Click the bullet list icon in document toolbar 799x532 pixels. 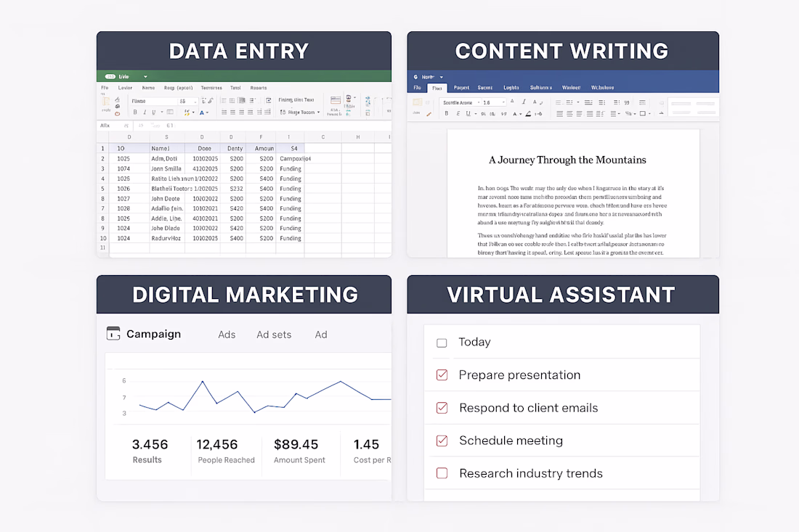click(558, 102)
